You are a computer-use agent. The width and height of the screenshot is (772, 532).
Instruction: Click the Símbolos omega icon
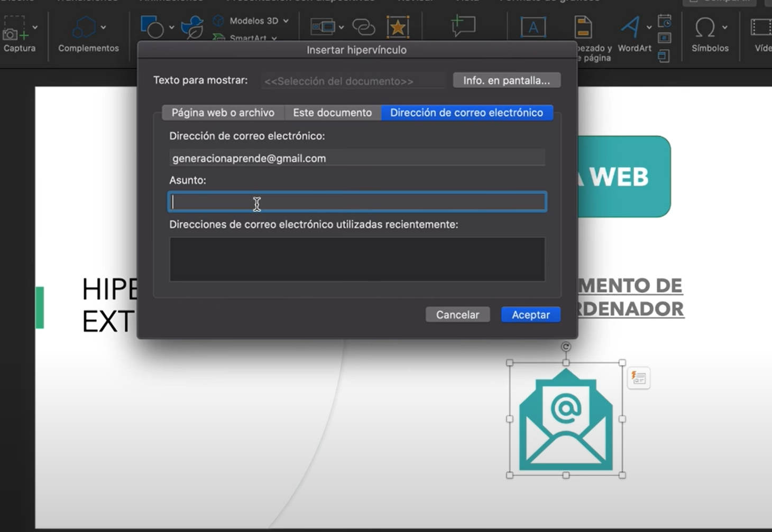(x=705, y=27)
